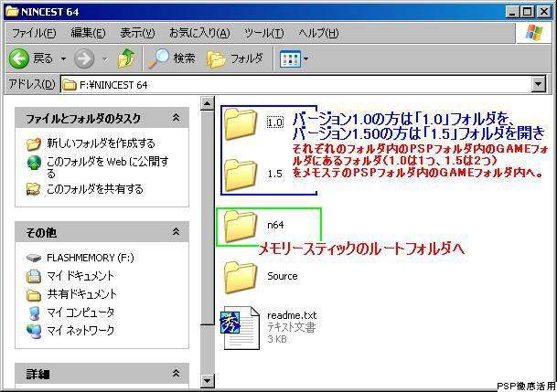
Task: Toggle the フォルダ folders pane button
Action: pos(235,58)
